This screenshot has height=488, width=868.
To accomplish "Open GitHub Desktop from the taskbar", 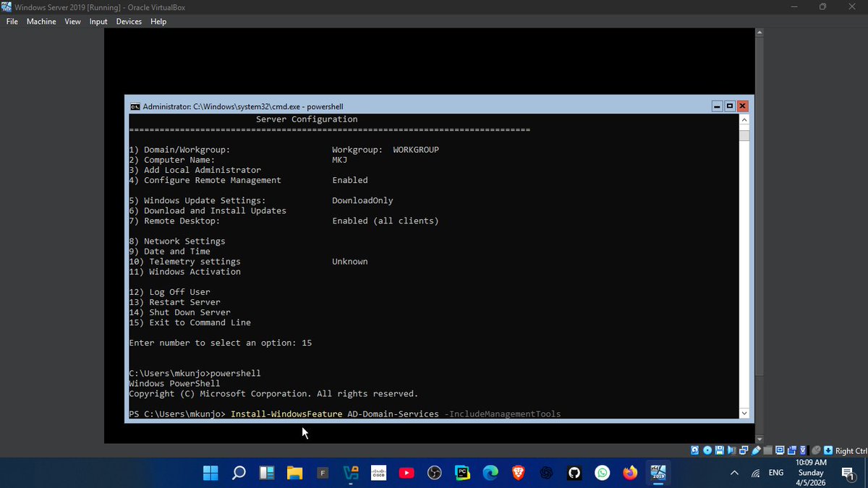I will coord(574,473).
